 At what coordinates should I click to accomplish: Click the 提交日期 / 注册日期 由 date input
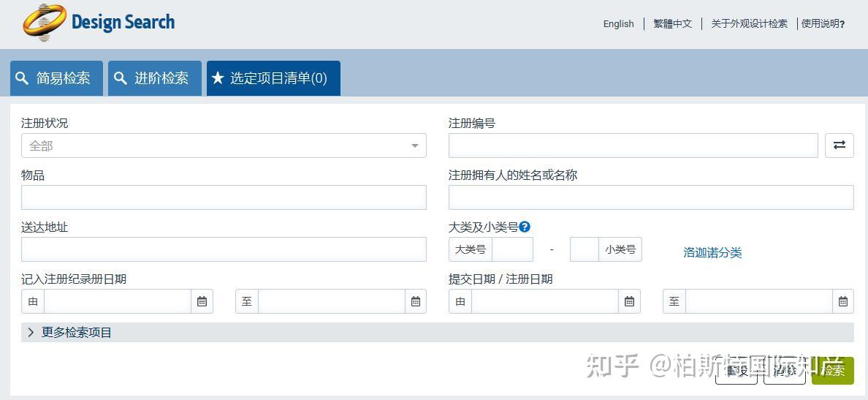[545, 301]
